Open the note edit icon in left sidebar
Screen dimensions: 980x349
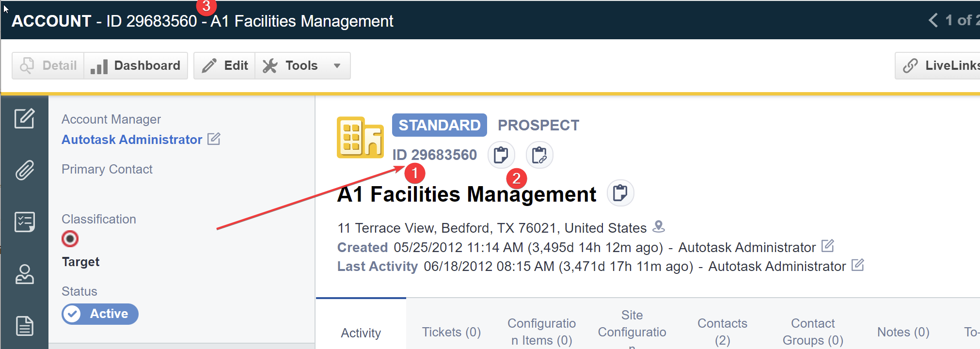[24, 118]
